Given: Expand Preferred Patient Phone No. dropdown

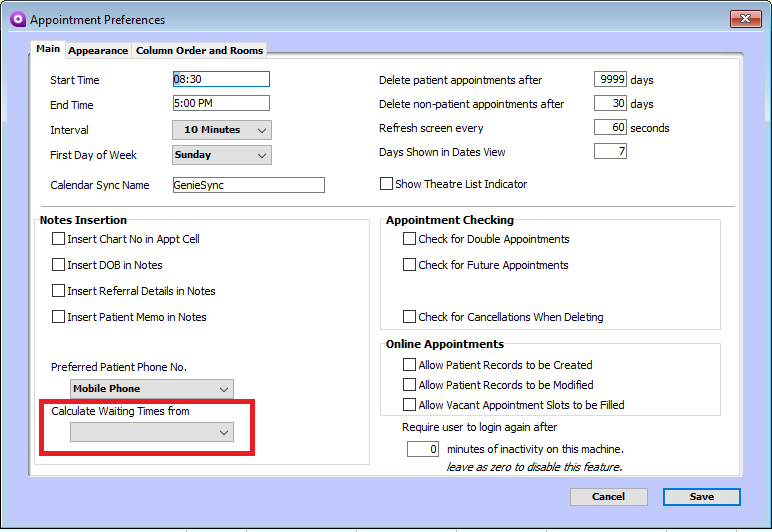Looking at the screenshot, I should pyautogui.click(x=152, y=389).
